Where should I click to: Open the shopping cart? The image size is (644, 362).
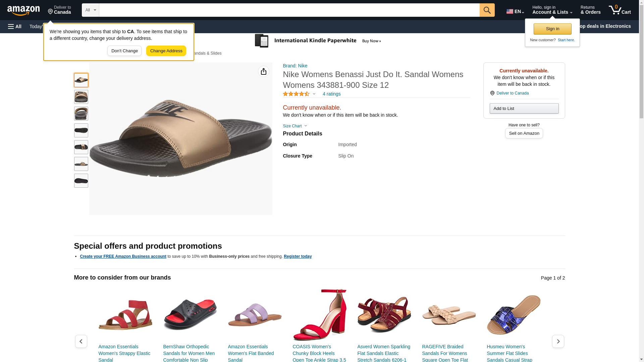pos(620,10)
